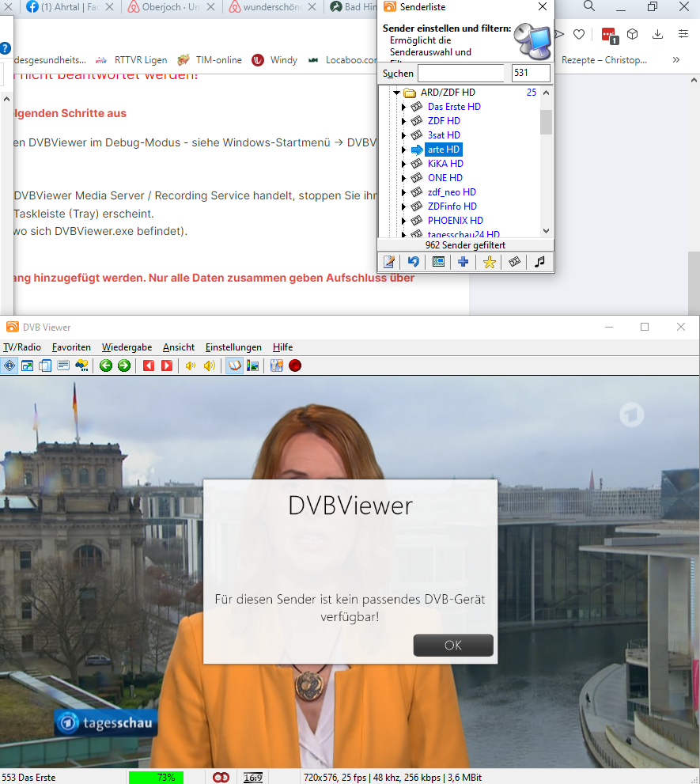Expand the 3sat HD entry
Screen dimensions: 700x784
403,135
